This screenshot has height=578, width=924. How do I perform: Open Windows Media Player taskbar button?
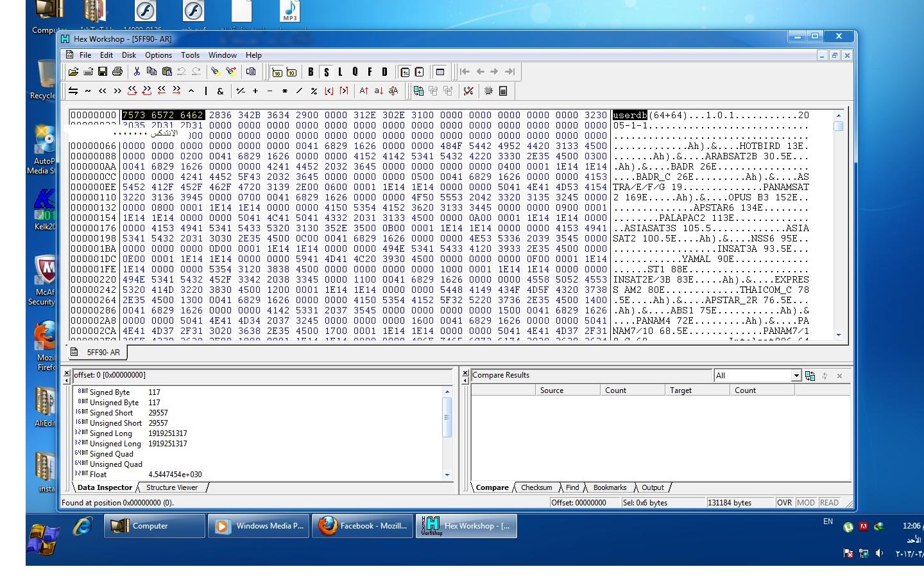[x=259, y=526]
